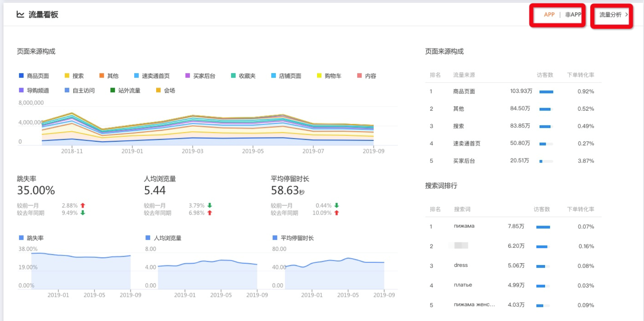Expand 流量分析 via the chevron arrow

626,15
